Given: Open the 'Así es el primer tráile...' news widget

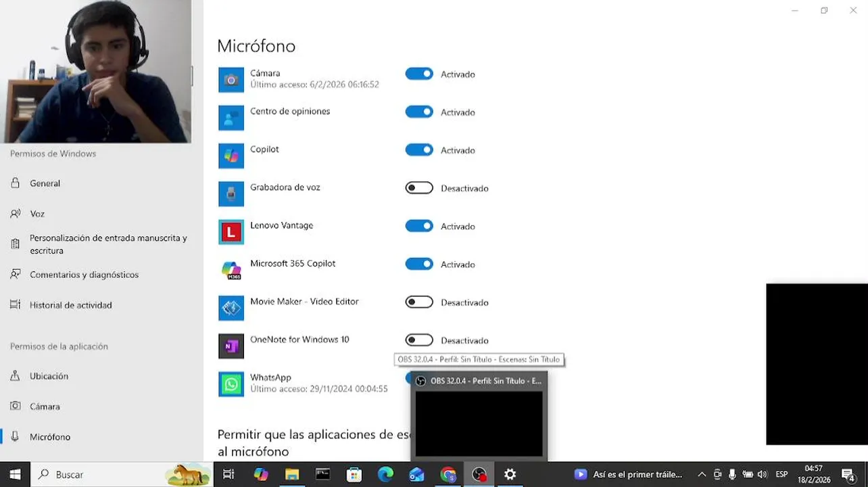Looking at the screenshot, I should (x=629, y=475).
